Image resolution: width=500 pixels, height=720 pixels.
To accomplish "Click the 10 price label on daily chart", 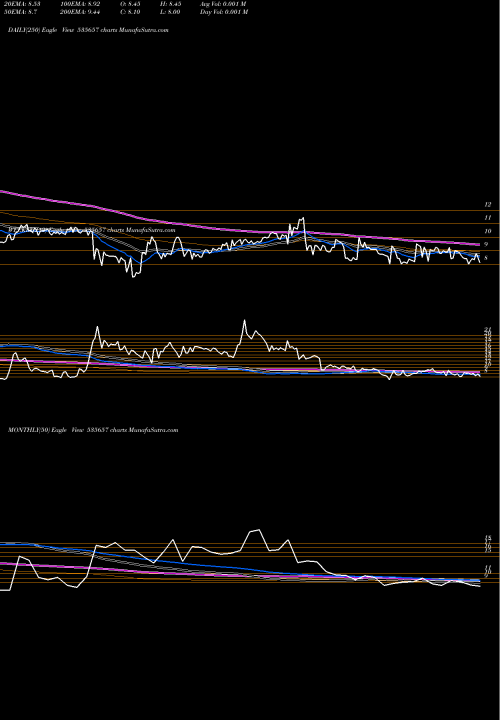I will pos(488,231).
